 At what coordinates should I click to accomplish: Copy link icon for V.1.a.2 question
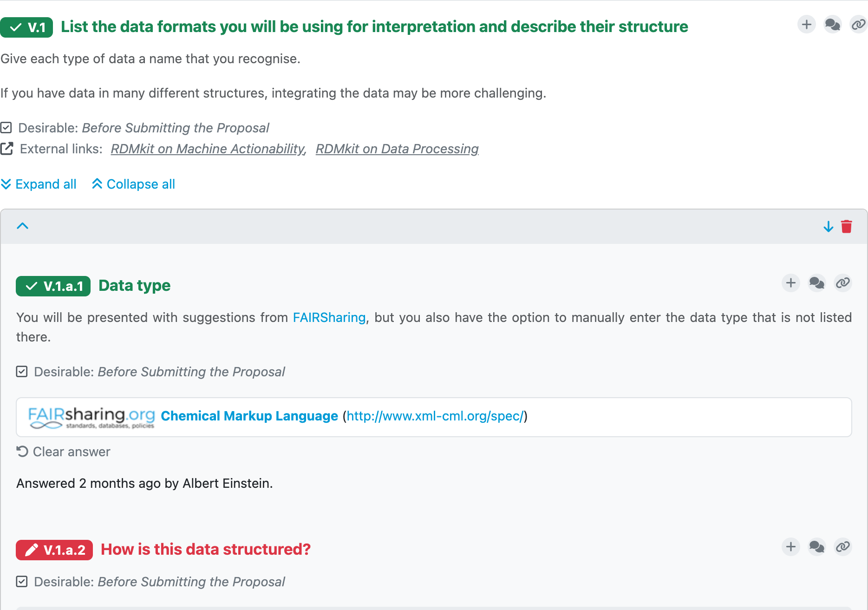[x=843, y=547]
